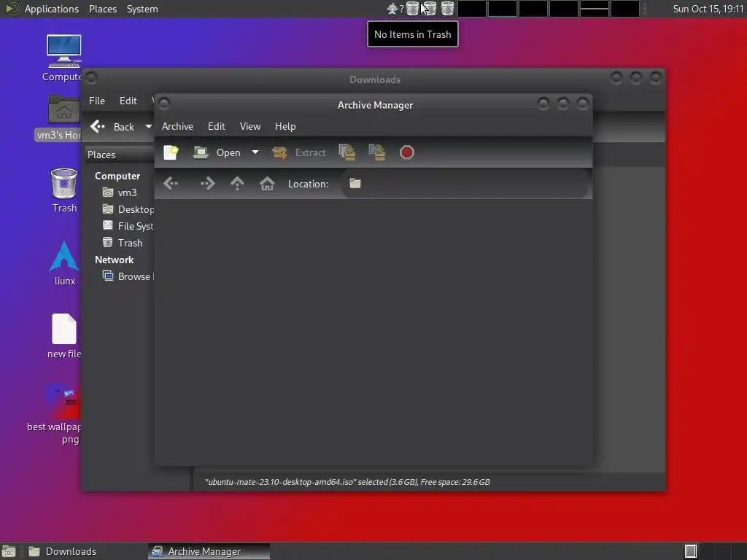Click the Back button in Downloads window
The width and height of the screenshot is (747, 560).
point(113,127)
